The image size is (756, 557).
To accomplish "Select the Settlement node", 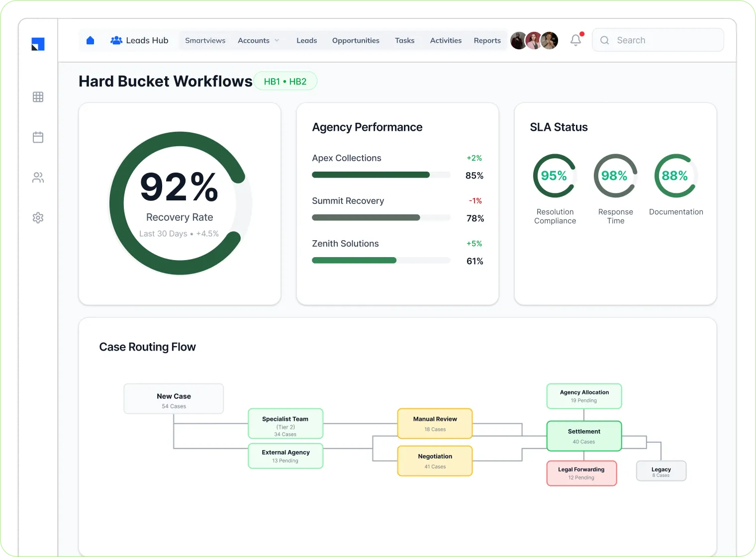I will (584, 436).
